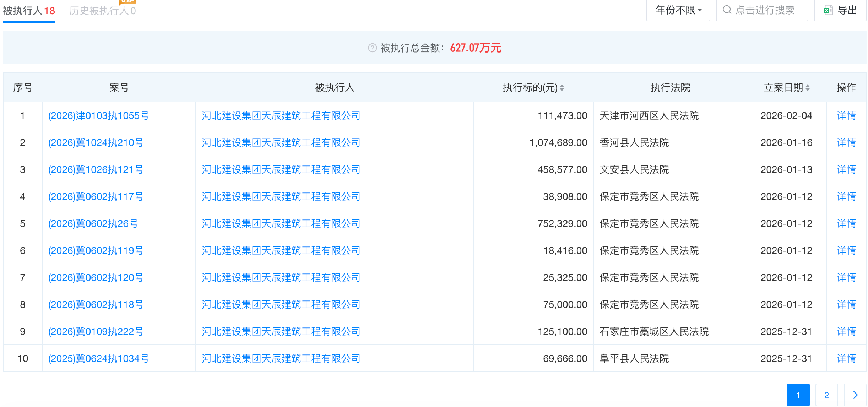Sort by 执行标的(元) arrow icon
This screenshot has width=868, height=407.
(562, 88)
